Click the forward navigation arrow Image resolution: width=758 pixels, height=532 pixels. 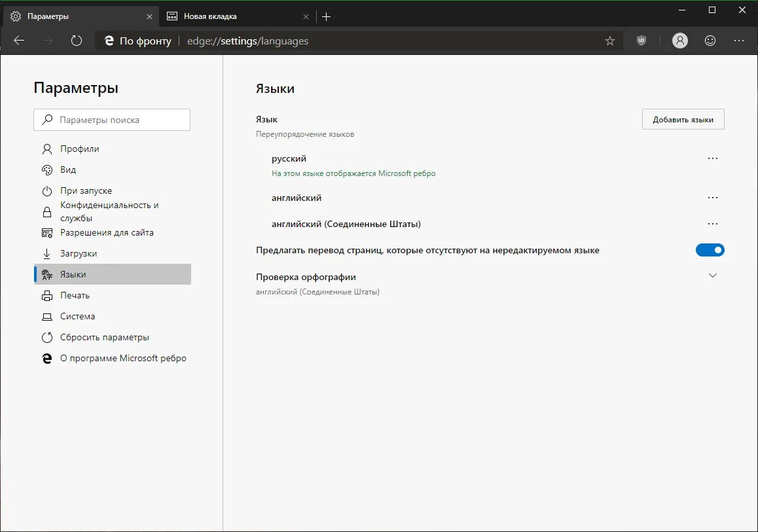tap(47, 41)
